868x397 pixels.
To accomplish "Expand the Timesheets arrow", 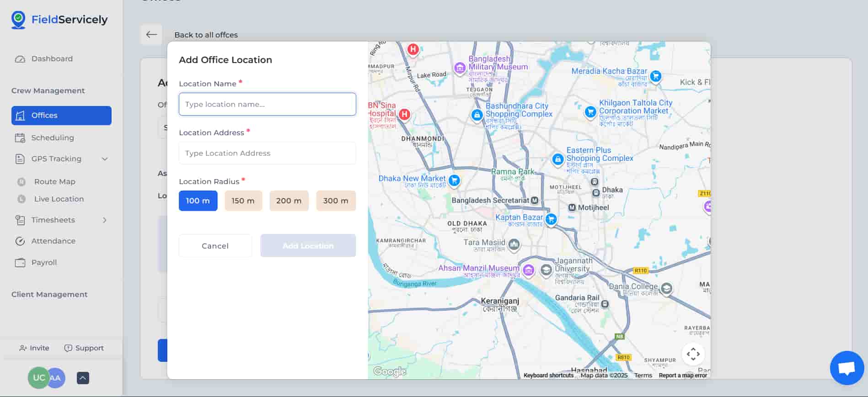I will 105,220.
